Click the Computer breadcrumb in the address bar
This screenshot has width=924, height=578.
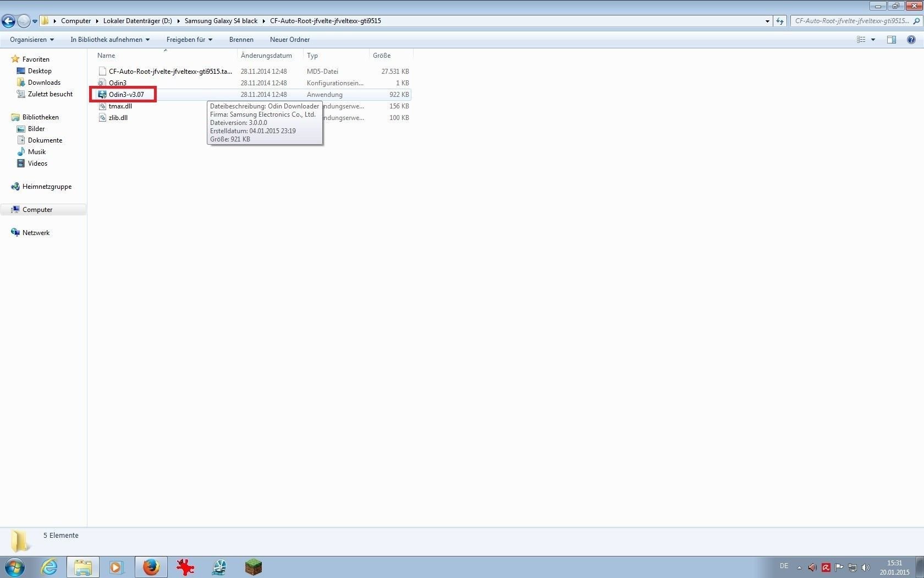coord(76,21)
